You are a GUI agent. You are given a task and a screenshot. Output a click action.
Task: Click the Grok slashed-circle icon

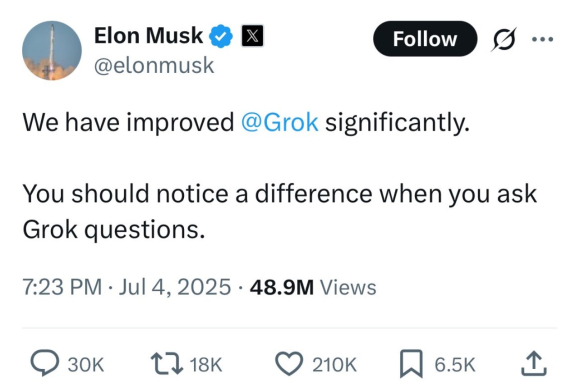[504, 39]
